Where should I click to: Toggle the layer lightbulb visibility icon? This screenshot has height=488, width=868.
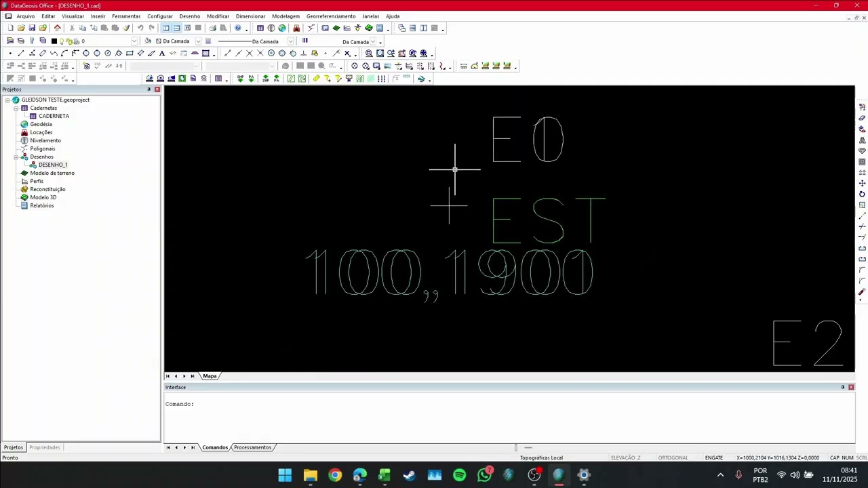pos(61,41)
